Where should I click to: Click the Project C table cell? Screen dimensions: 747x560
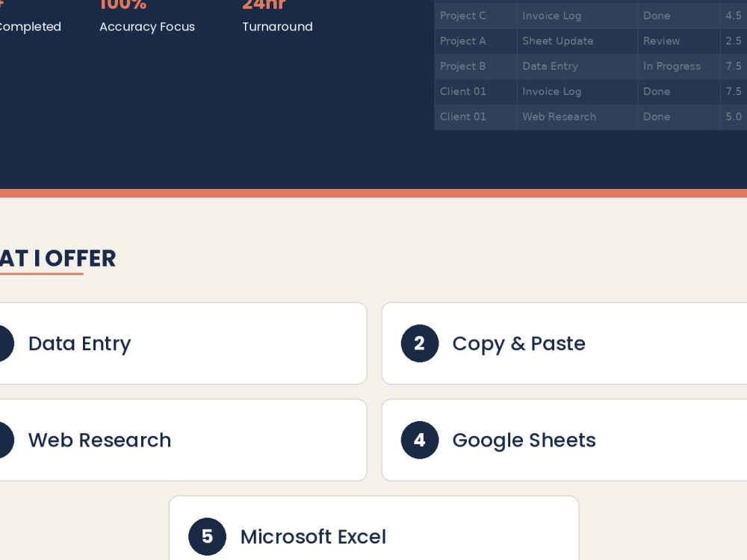(x=476, y=16)
